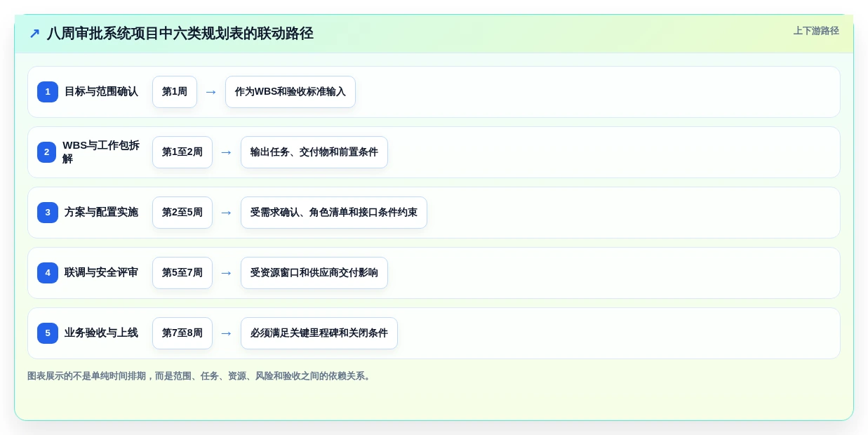Select the WBS与工作包拆解 step label
The height and width of the screenshot is (435, 868).
[x=101, y=152]
